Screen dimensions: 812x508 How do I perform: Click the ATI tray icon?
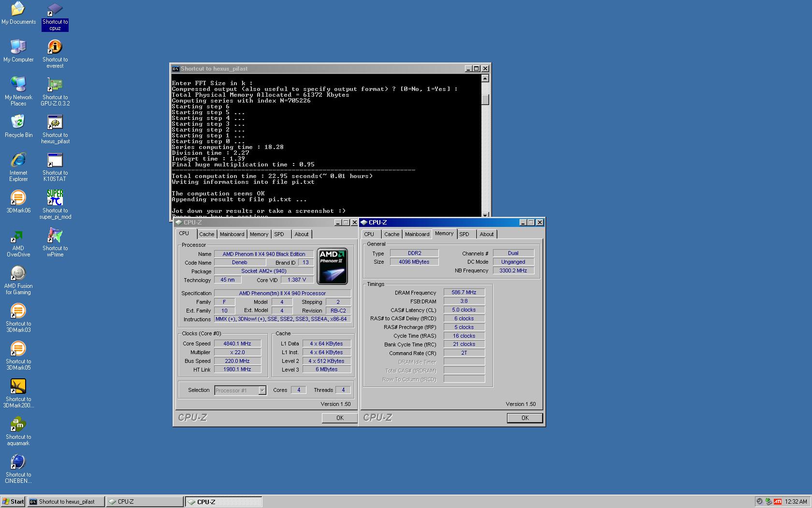coord(778,502)
